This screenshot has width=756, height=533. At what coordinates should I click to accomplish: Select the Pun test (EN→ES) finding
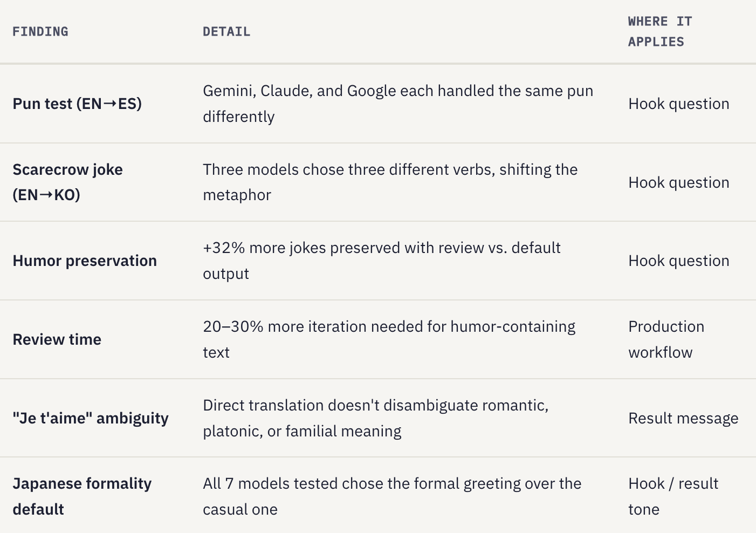click(77, 104)
